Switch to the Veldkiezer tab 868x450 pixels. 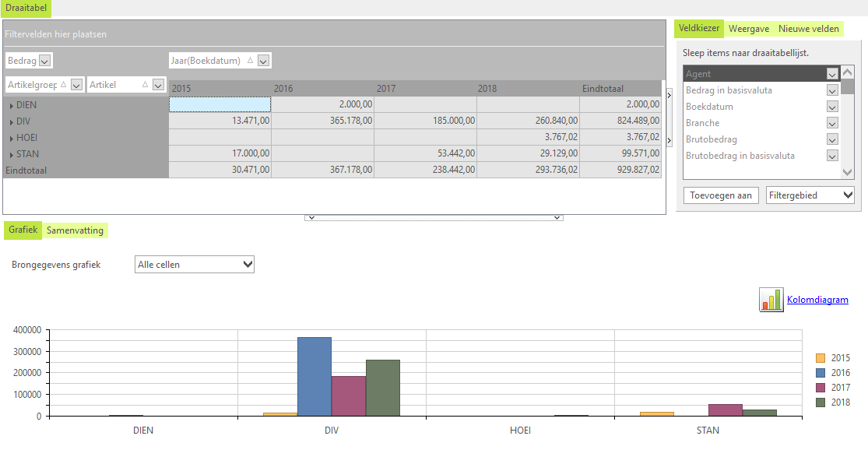point(699,28)
